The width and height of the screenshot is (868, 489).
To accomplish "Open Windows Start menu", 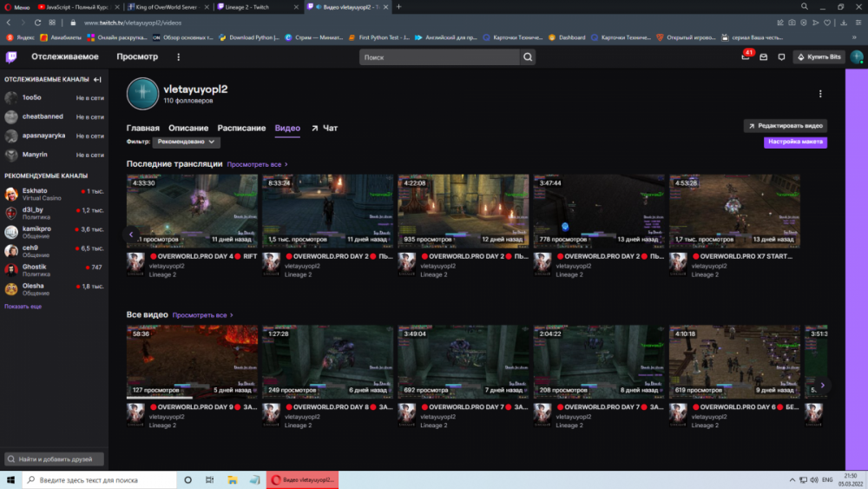I will click(x=10, y=479).
